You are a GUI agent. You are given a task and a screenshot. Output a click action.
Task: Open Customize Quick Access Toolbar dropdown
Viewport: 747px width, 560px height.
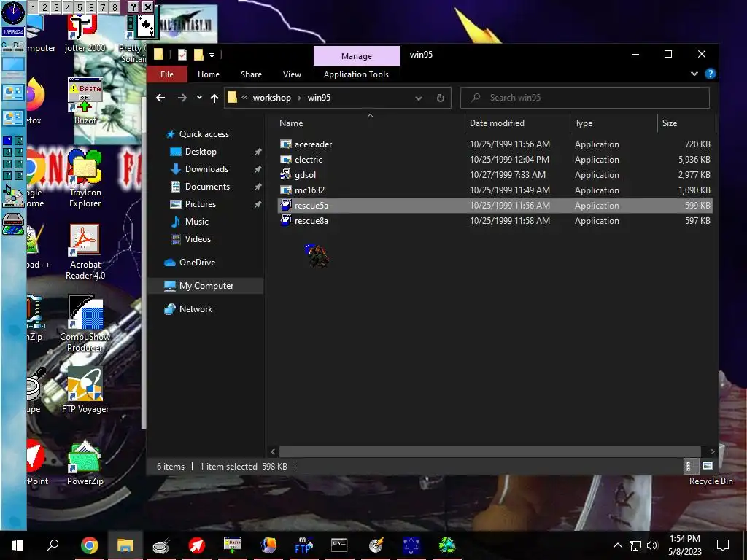[212, 55]
